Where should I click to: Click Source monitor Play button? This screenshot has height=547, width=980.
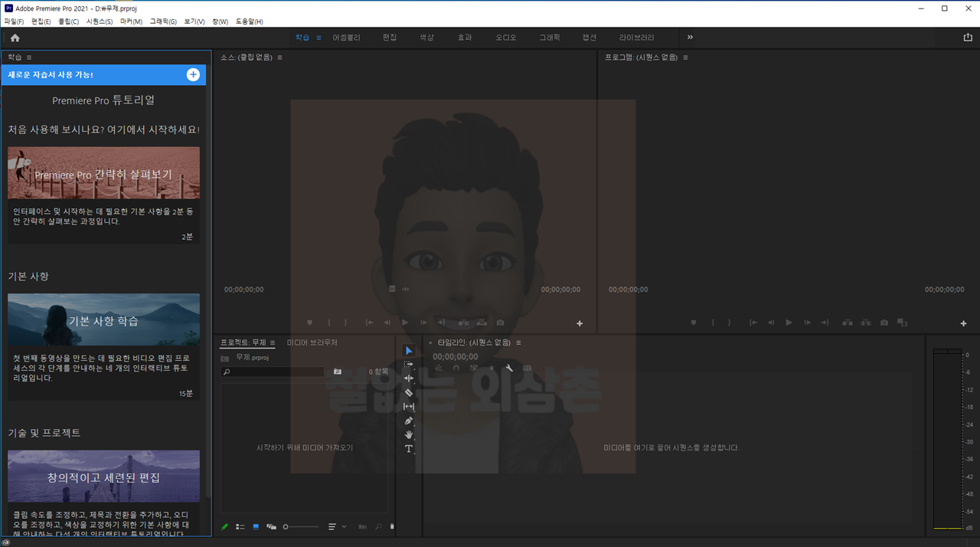pyautogui.click(x=405, y=323)
